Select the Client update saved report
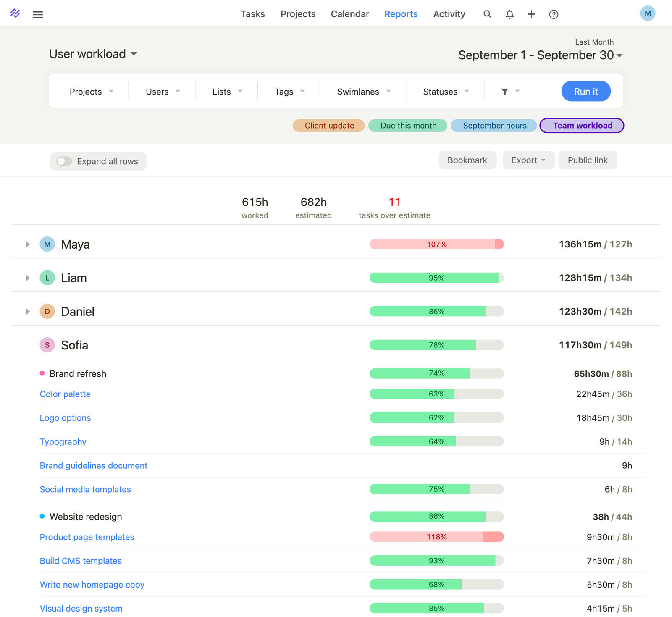This screenshot has width=672, height=617. [329, 126]
